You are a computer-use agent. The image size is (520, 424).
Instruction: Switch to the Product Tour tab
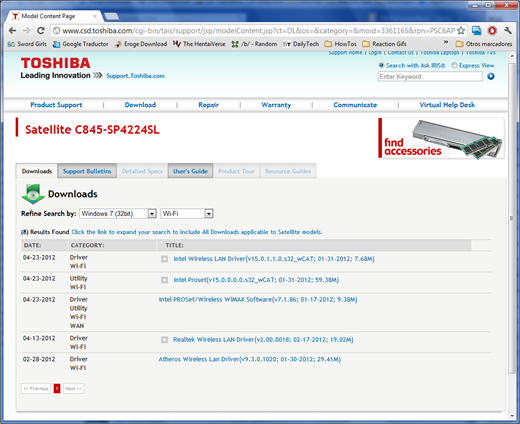tap(236, 171)
